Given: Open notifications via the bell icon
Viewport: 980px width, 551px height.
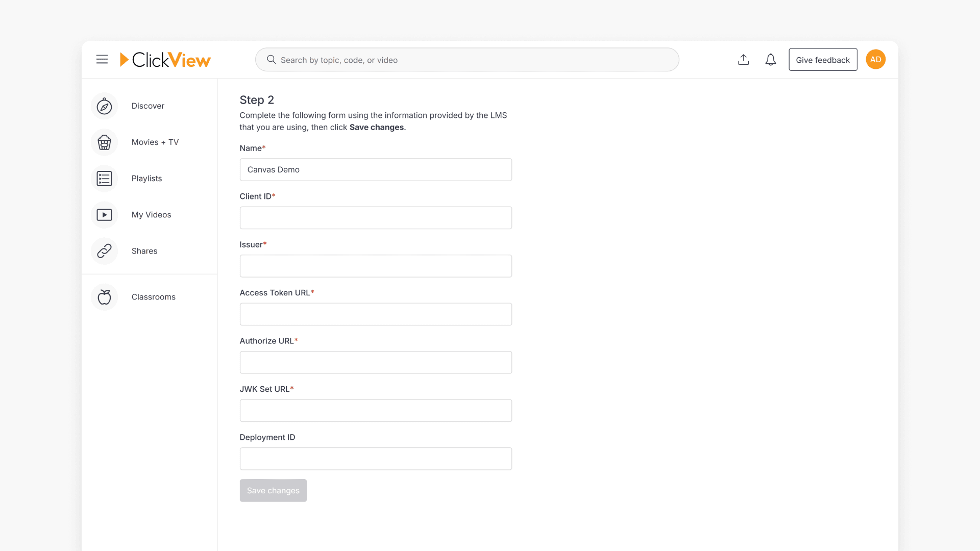Looking at the screenshot, I should pyautogui.click(x=771, y=59).
